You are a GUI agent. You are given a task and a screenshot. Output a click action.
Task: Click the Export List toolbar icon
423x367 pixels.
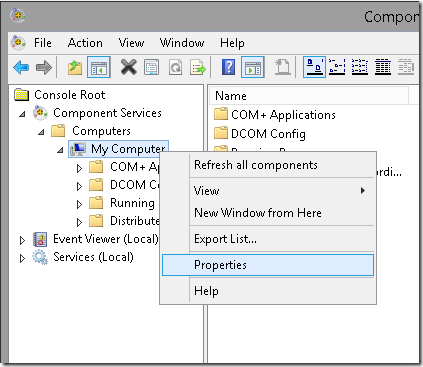[198, 68]
